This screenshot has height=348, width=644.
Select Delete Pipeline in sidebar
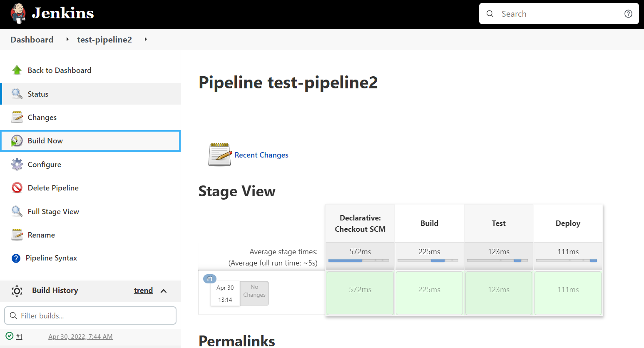(90, 188)
